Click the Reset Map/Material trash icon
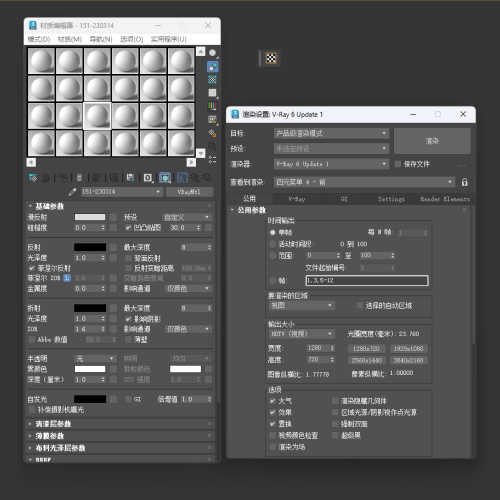 (x=79, y=178)
